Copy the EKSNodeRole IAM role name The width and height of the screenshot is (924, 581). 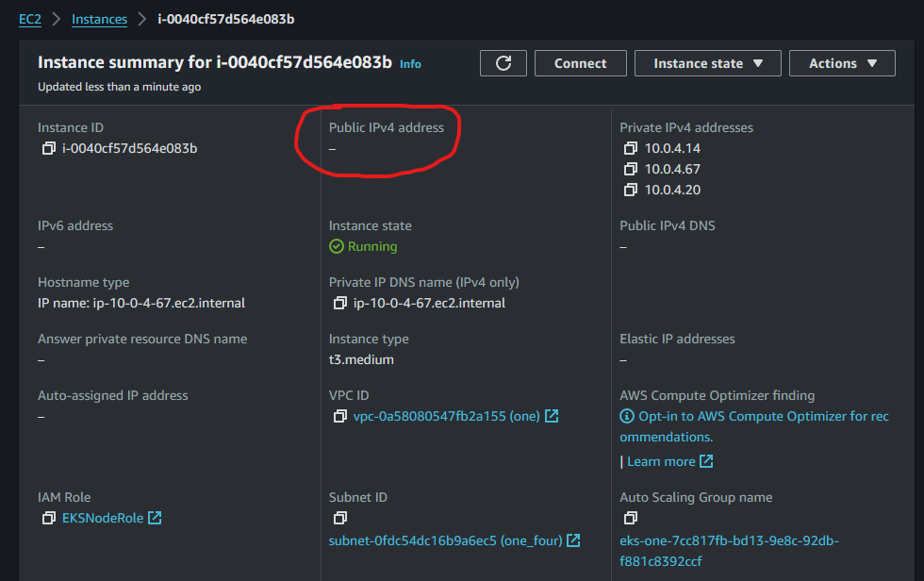49,518
